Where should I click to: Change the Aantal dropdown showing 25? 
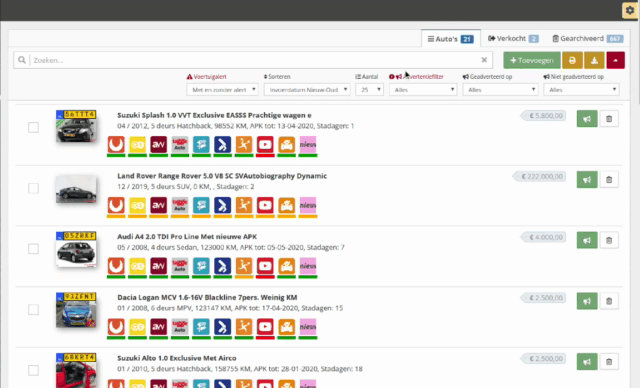pyautogui.click(x=369, y=90)
